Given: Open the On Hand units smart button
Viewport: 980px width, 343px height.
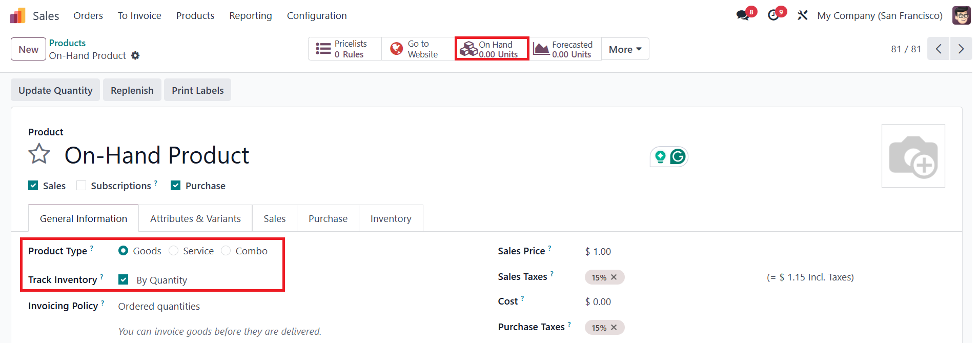Looking at the screenshot, I should (492, 49).
